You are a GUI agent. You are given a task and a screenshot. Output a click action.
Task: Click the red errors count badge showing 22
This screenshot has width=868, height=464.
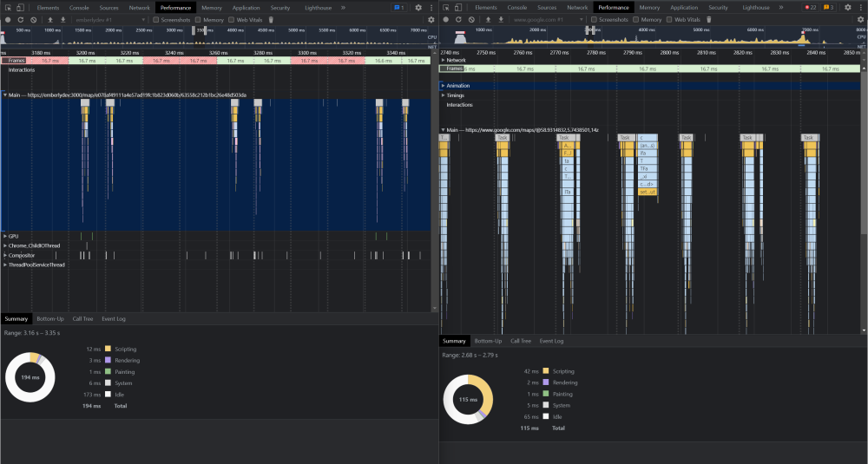pos(810,7)
